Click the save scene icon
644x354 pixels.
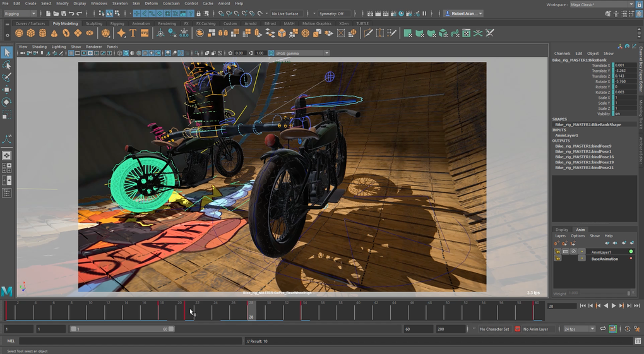point(64,13)
